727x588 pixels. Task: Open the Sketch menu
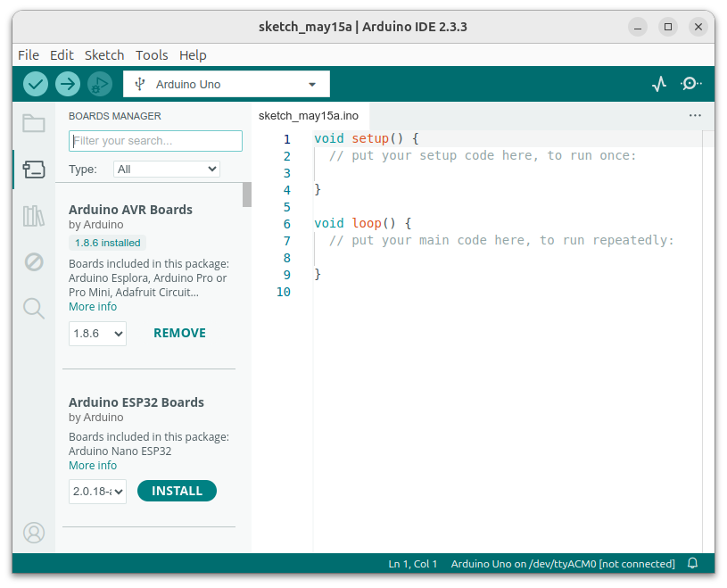click(104, 55)
